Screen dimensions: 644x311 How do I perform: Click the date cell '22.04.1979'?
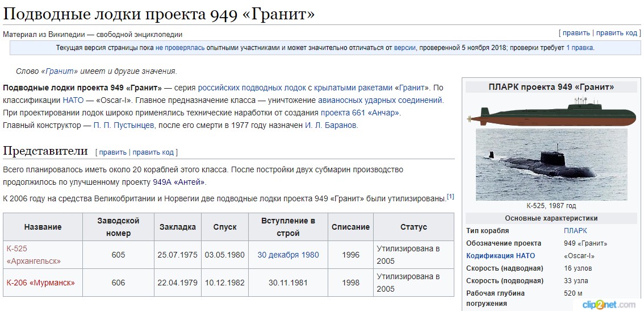coord(177,283)
